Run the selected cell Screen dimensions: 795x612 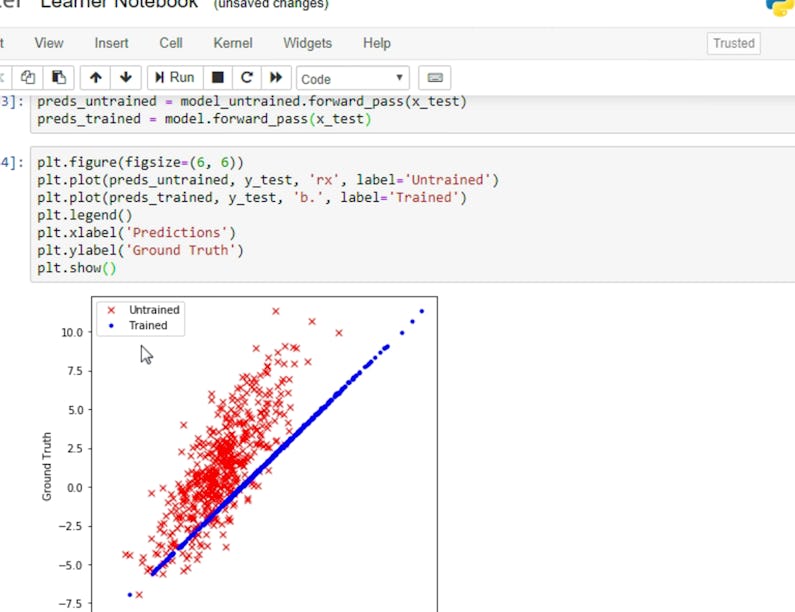click(175, 78)
